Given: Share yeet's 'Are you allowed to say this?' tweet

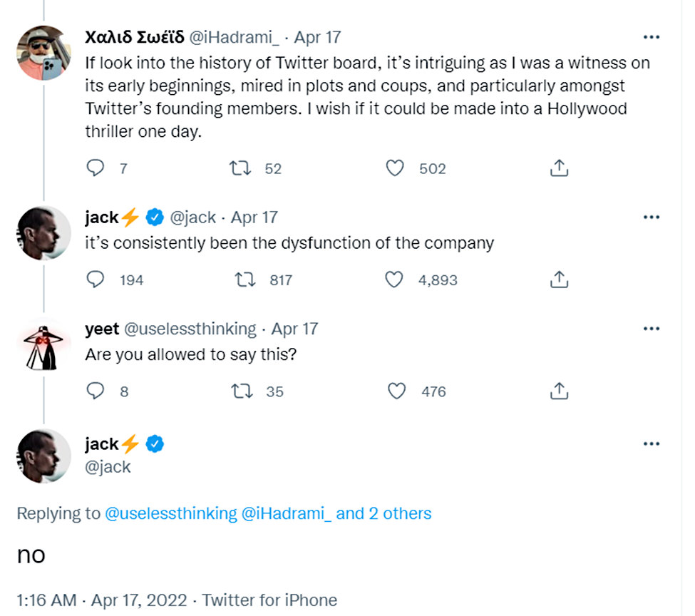Looking at the screenshot, I should point(559,391).
